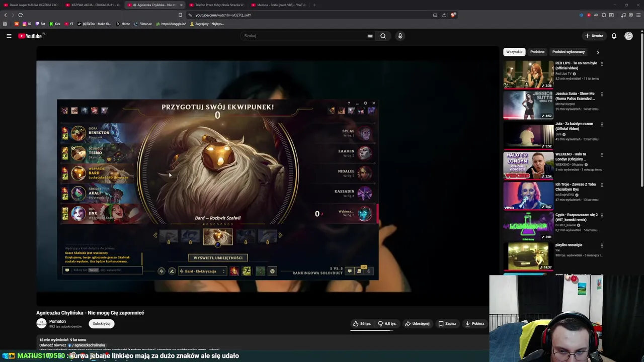Switch to the KRZYWA AKCJA browser tab
The width and height of the screenshot is (644, 362).
click(x=93, y=5)
